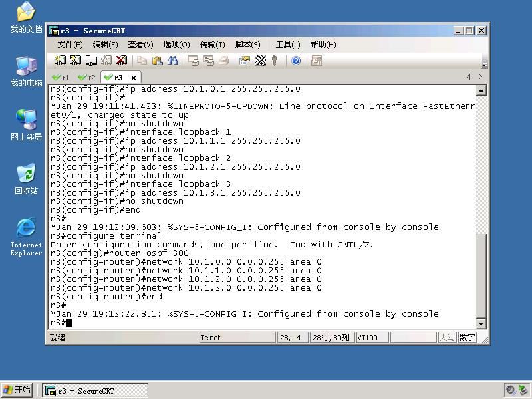Open the 查看(V) menu

(140, 45)
